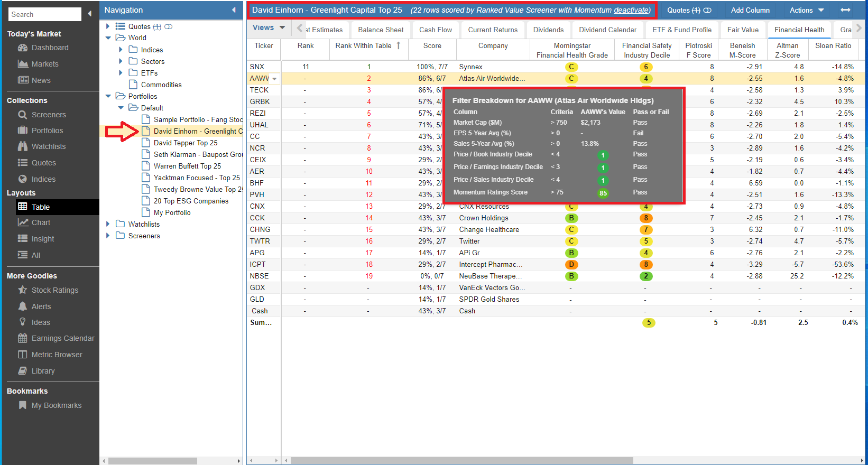The height and width of the screenshot is (465, 868).
Task: Open Dashboard from Today's Market
Action: click(x=50, y=48)
